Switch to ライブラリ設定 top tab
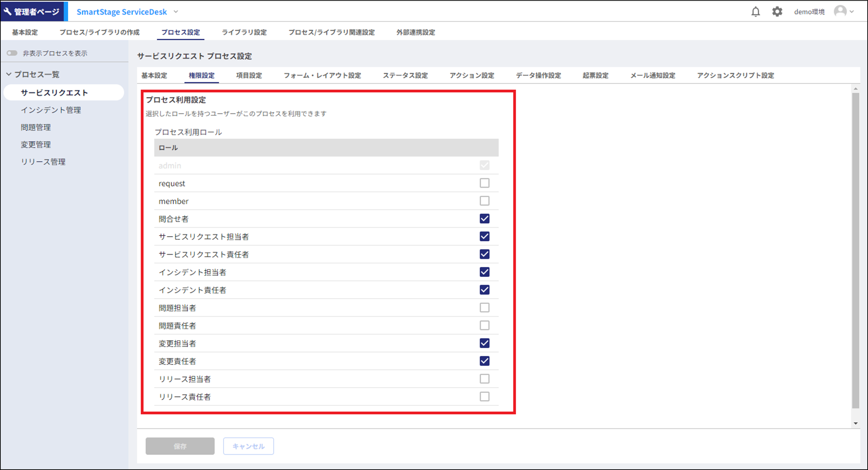Image resolution: width=868 pixels, height=470 pixels. click(244, 32)
